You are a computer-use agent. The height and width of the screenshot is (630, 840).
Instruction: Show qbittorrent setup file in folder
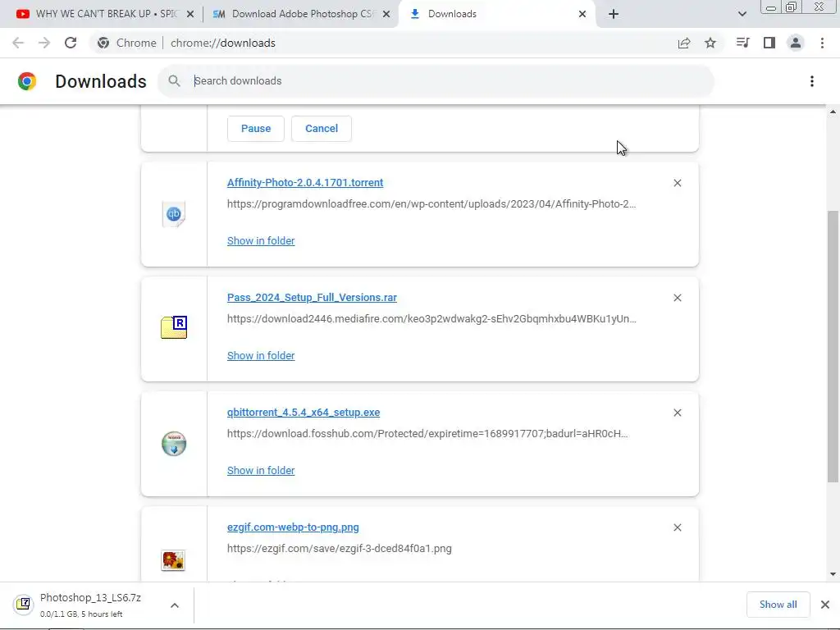click(x=261, y=470)
